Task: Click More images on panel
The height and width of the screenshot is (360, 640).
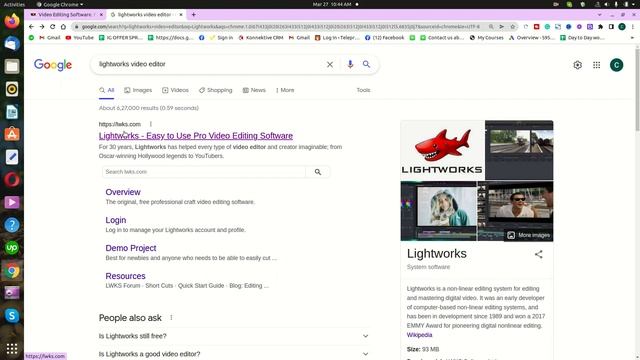Action: (x=529, y=235)
